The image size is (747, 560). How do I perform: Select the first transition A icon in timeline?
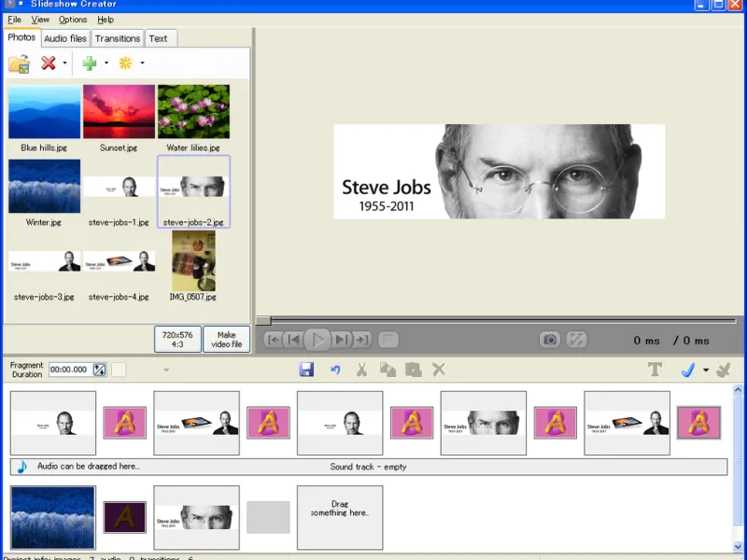pos(125,423)
